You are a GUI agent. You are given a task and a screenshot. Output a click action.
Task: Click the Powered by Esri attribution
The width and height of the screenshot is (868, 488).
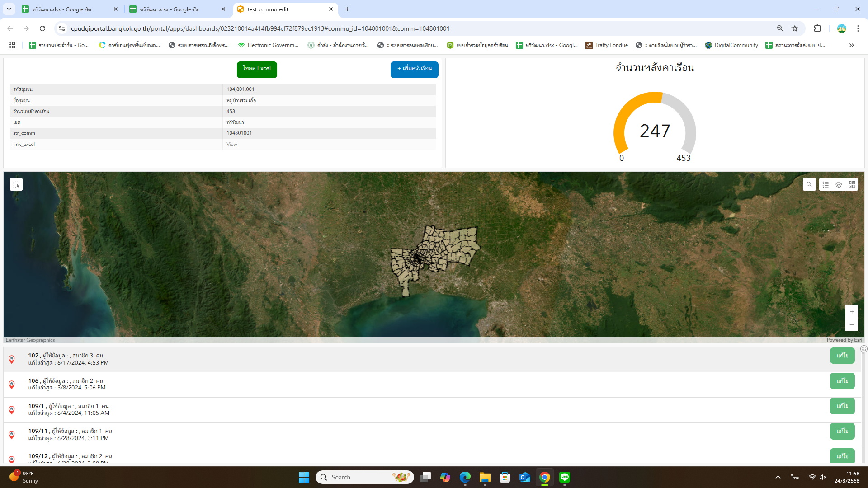tap(844, 340)
